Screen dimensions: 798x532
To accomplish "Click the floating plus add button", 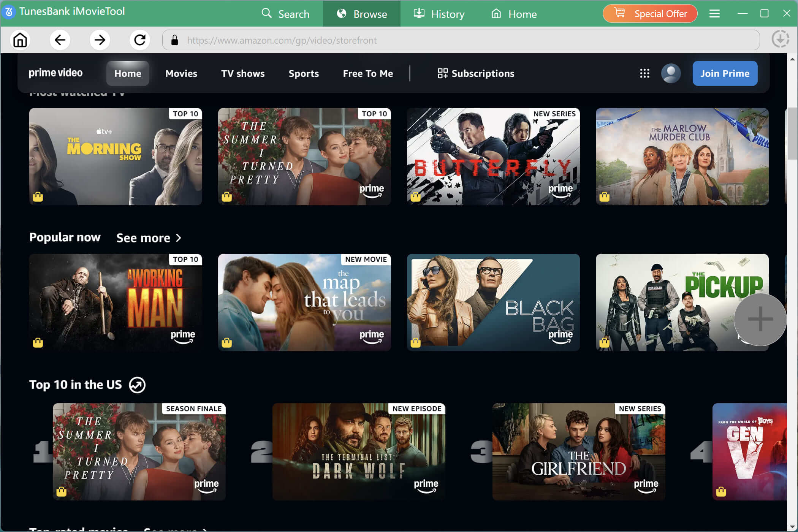I will coord(760,319).
